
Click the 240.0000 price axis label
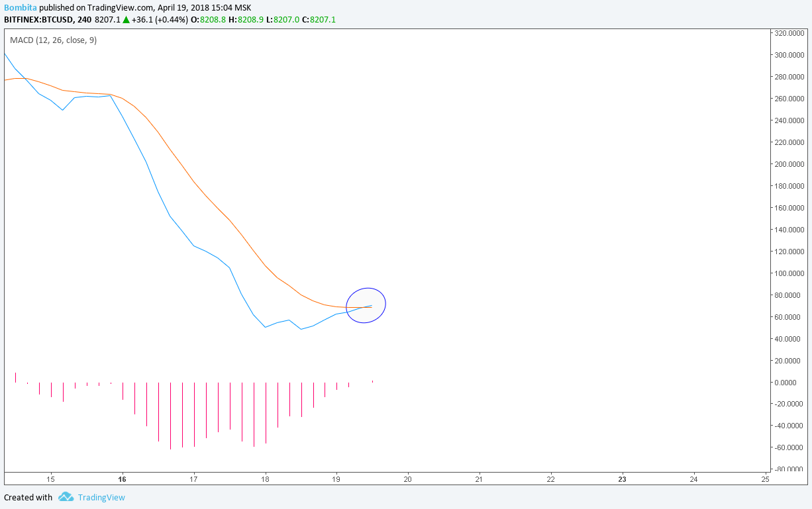coord(789,120)
